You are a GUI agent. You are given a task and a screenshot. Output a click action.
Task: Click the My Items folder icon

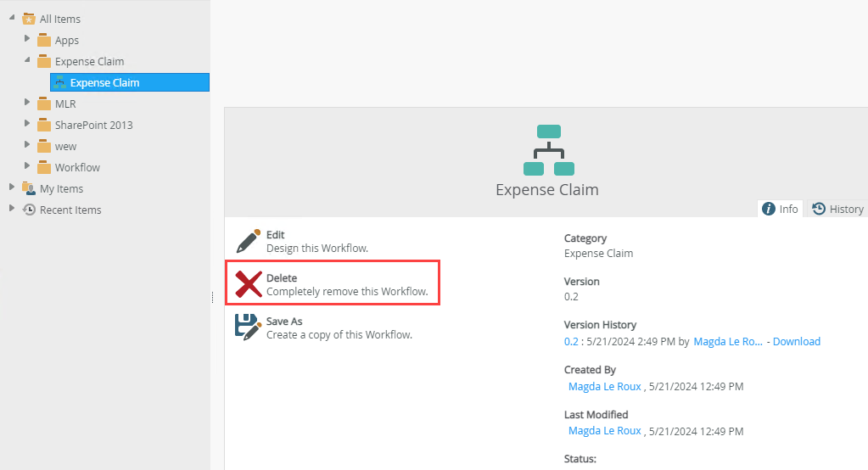pos(29,188)
